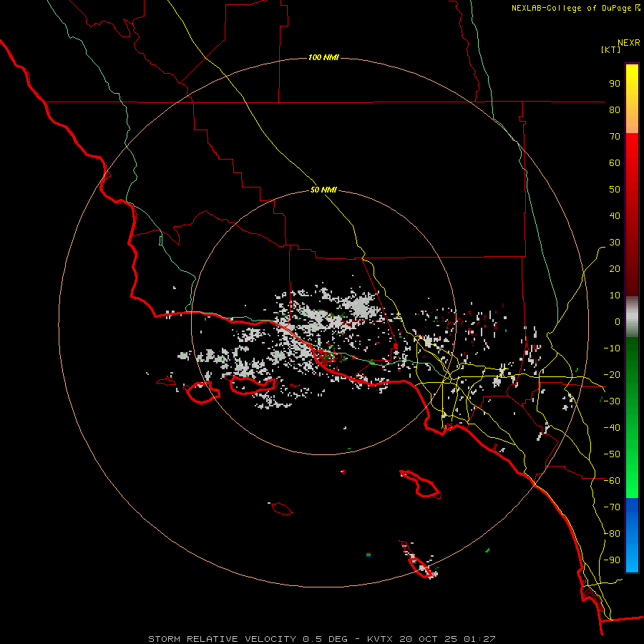Select the positive 40 knots scale value
The height and width of the screenshot is (644, 644).
615,215
